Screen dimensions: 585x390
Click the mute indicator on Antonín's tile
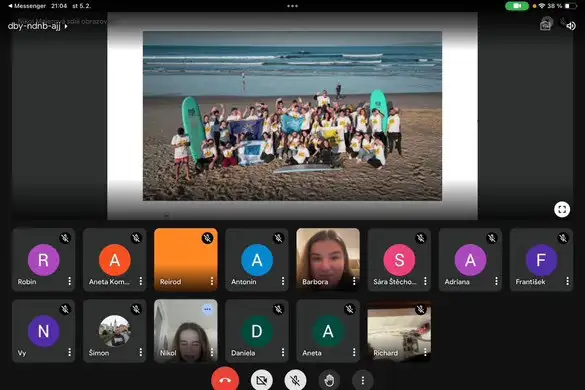(278, 238)
